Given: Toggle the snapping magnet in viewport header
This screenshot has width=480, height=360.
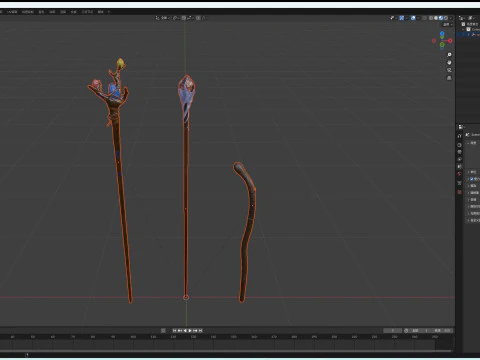Looking at the screenshot, I should coord(184,18).
